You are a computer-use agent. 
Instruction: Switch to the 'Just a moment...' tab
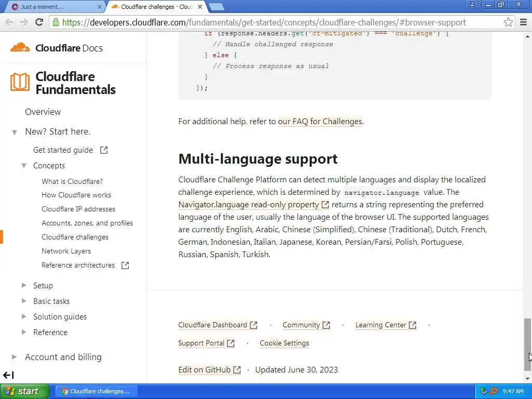[x=54, y=7]
